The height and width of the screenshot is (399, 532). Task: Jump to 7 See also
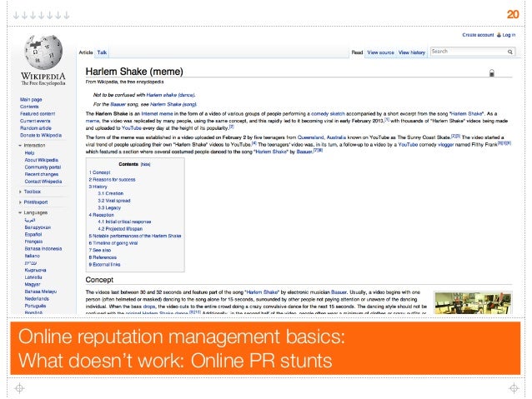coord(100,250)
